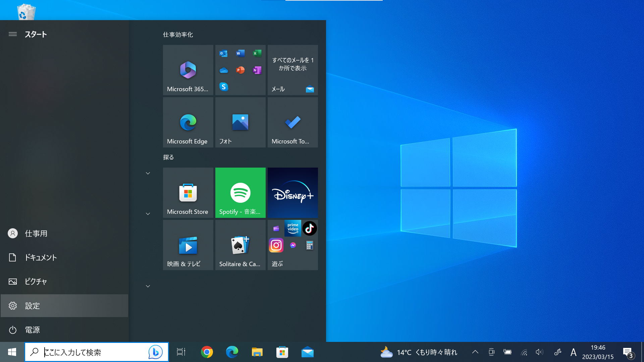Launch Google Chrome from the taskbar
This screenshot has width=644, height=362.
[207, 352]
